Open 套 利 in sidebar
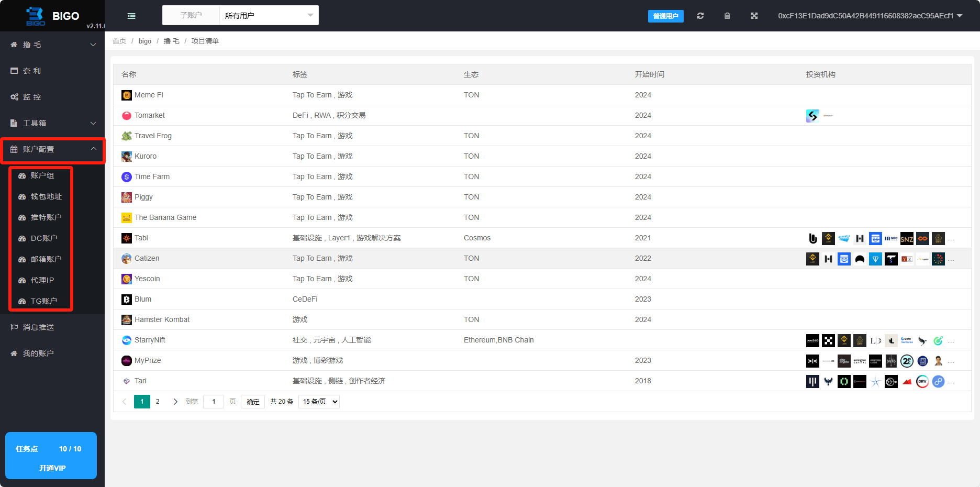 click(52, 71)
